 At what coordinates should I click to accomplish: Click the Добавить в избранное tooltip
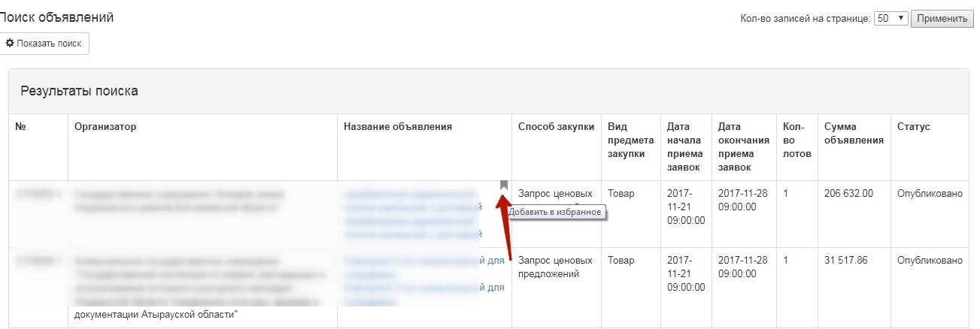[x=557, y=213]
